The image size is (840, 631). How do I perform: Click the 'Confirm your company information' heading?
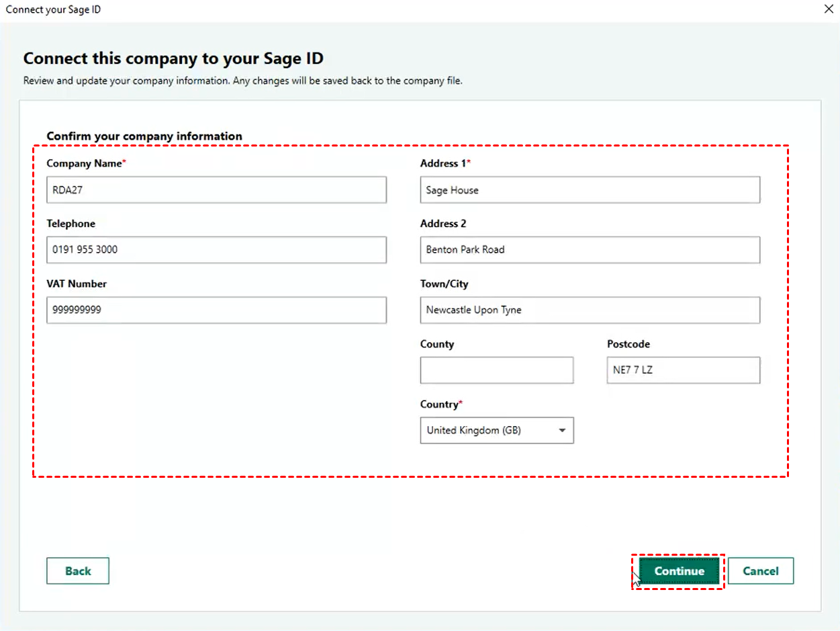click(144, 136)
